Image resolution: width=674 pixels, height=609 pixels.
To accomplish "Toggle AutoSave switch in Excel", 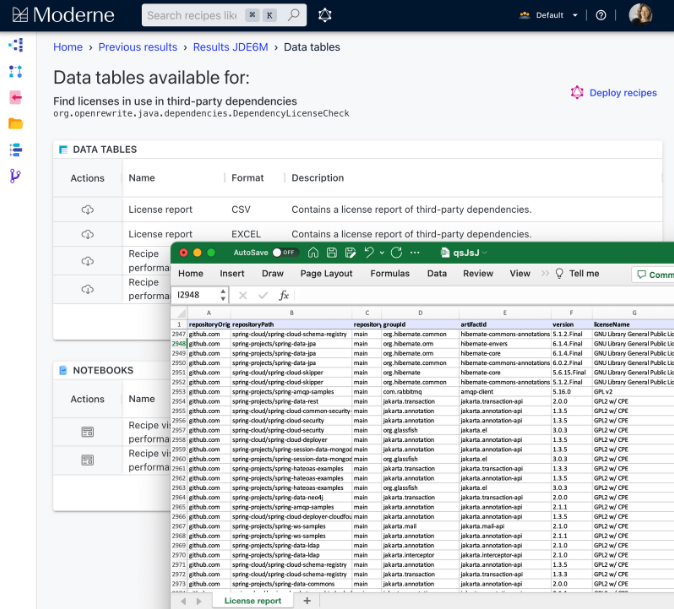I will [x=285, y=252].
